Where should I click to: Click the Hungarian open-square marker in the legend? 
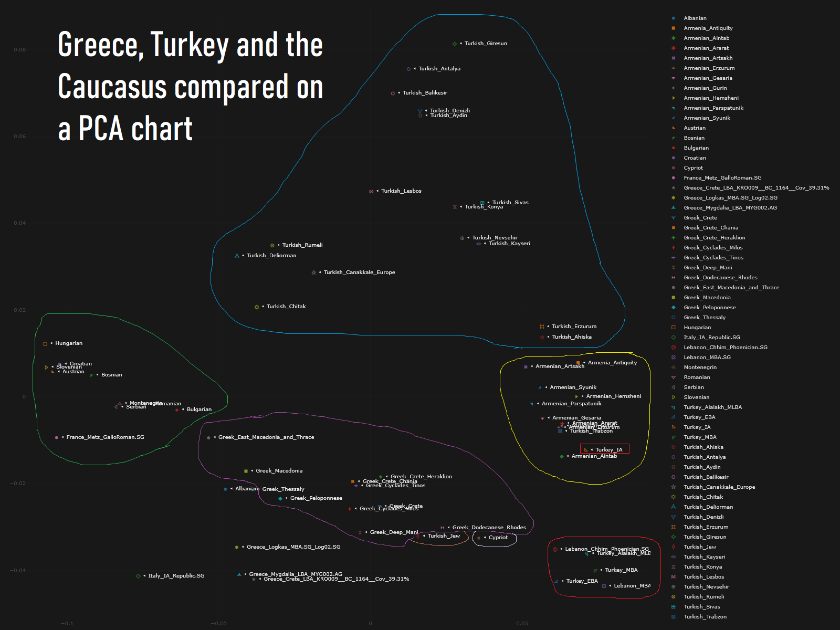coord(674,328)
